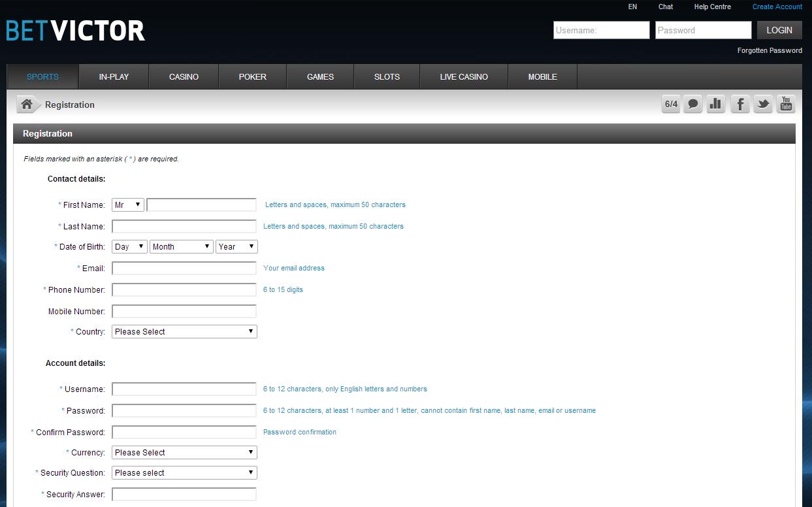812x507 pixels.
Task: Expand the Currency dropdown
Action: click(184, 453)
